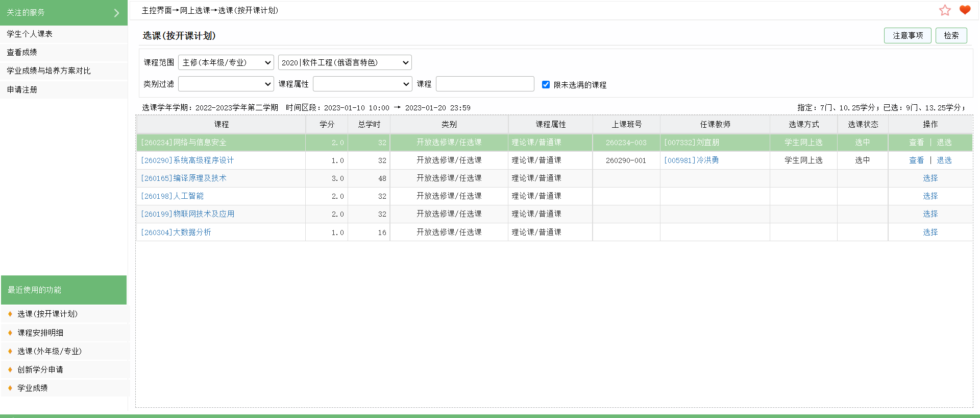Click class number 260290-001 cell
This screenshot has height=418, width=980.
[x=626, y=160]
